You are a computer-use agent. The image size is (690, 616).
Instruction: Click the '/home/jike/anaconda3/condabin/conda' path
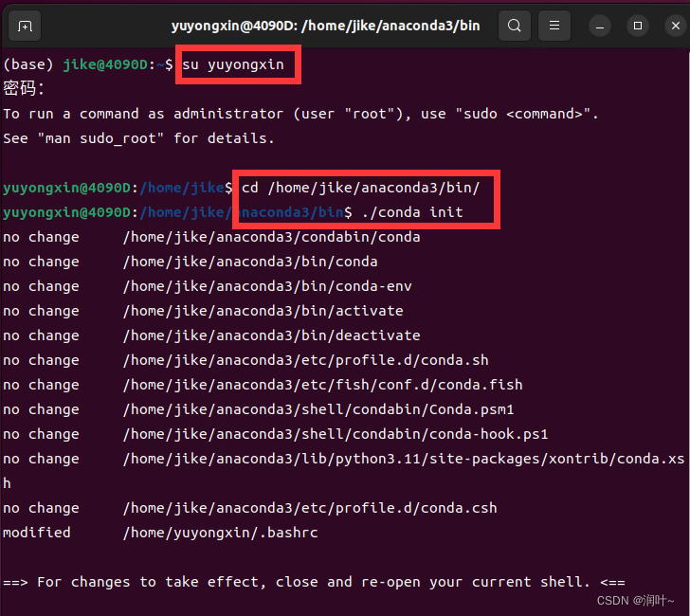coord(271,237)
